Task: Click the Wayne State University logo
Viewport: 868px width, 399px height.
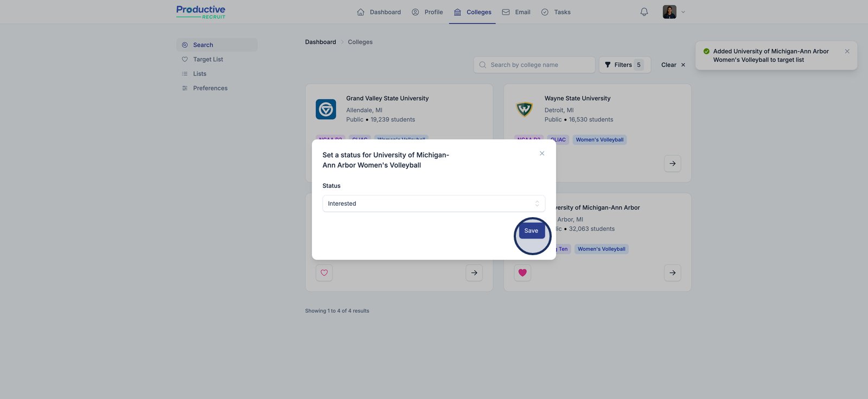Action: coord(524,109)
